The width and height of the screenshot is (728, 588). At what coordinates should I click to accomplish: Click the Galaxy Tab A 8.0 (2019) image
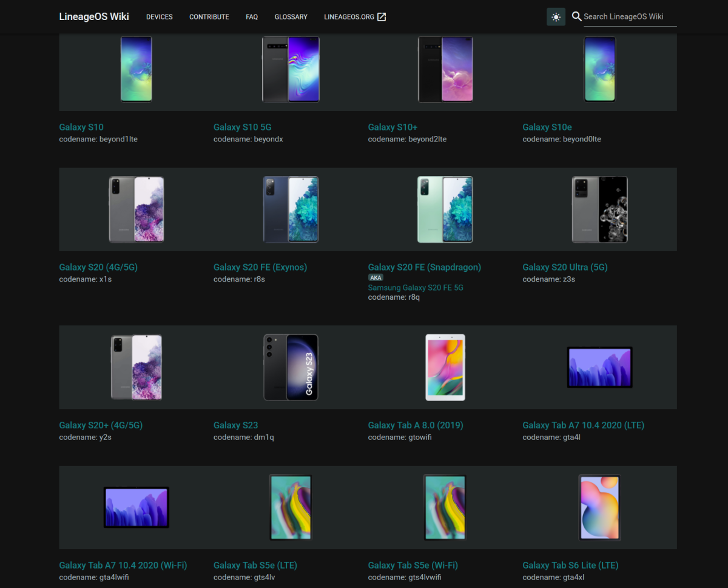445,368
